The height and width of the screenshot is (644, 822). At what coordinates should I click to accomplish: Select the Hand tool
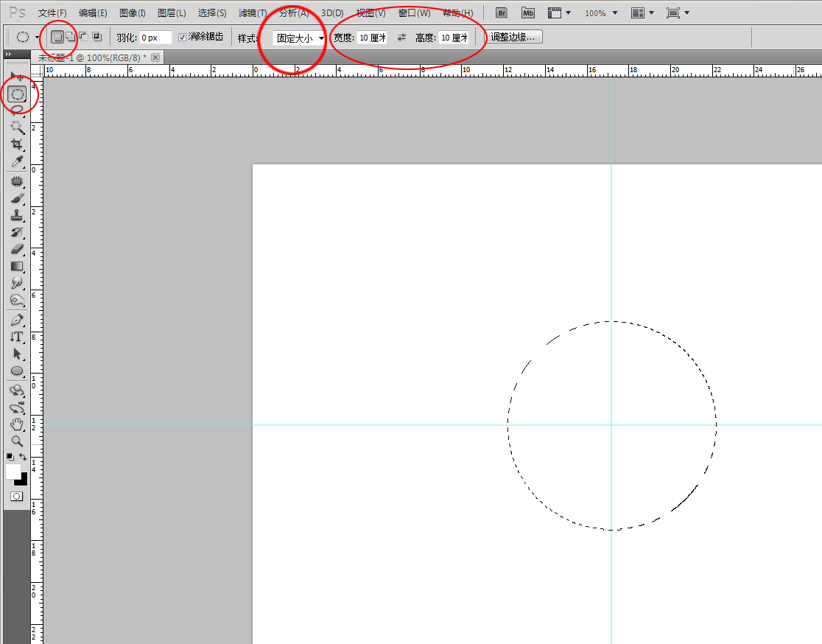pos(17,424)
